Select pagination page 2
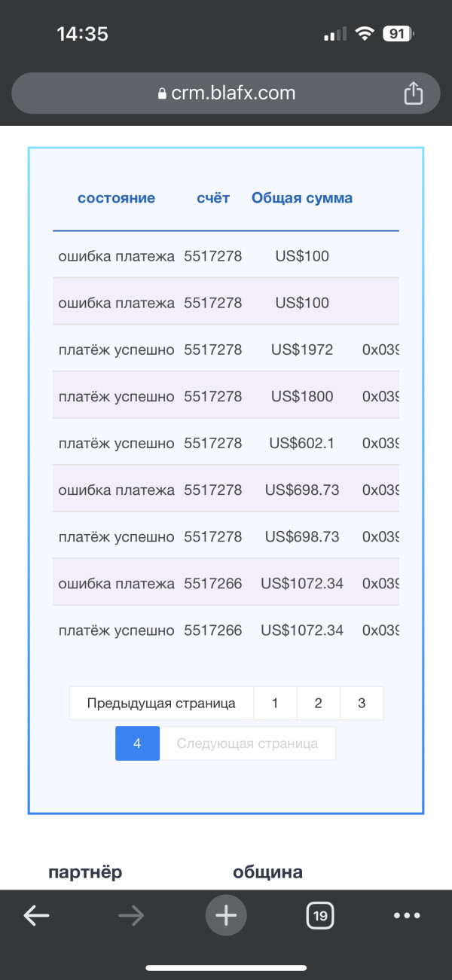This screenshot has width=452, height=980. tap(318, 704)
